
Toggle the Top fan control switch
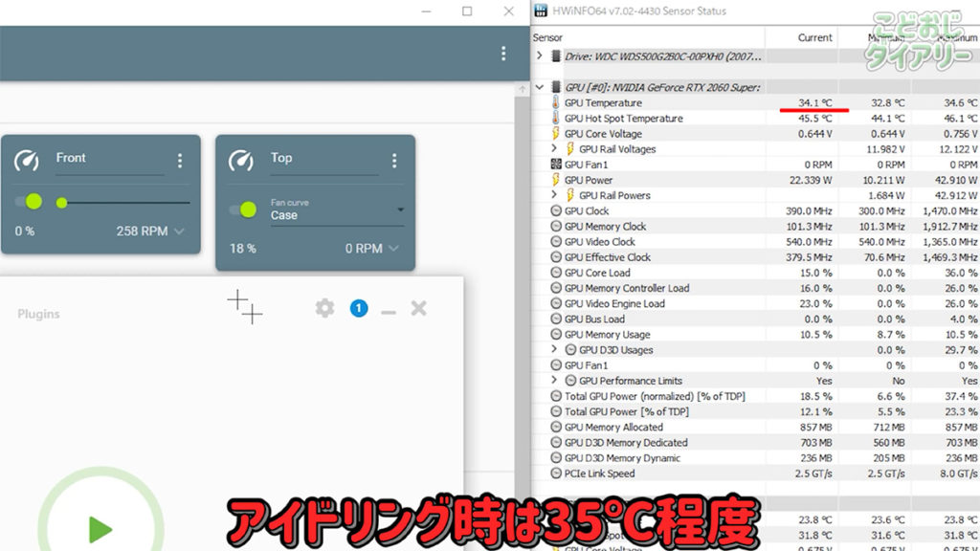click(243, 209)
